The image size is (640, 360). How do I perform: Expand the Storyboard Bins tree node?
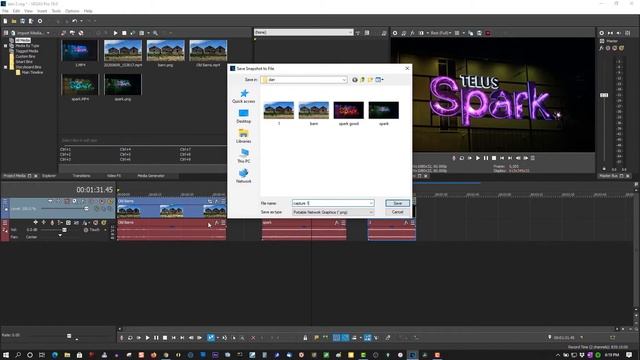tap(5, 67)
